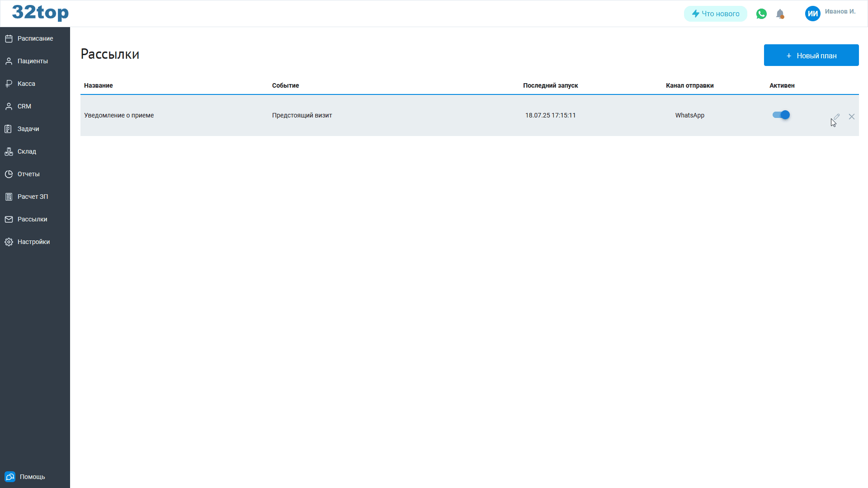
Task: Click the ИИ user avatar
Action: pos(812,14)
